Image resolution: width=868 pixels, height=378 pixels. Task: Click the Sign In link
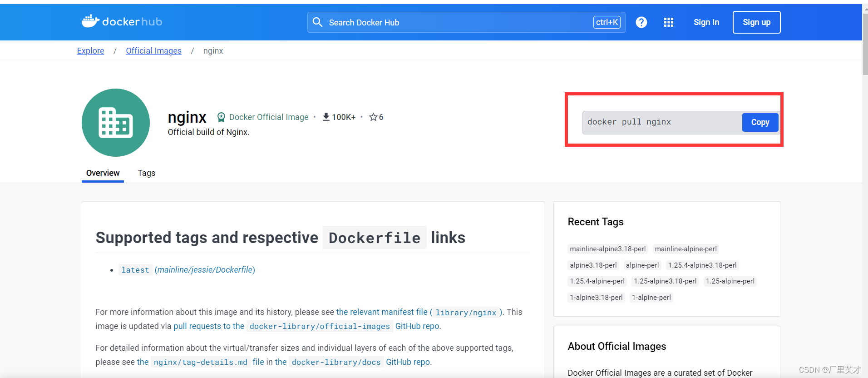[706, 22]
